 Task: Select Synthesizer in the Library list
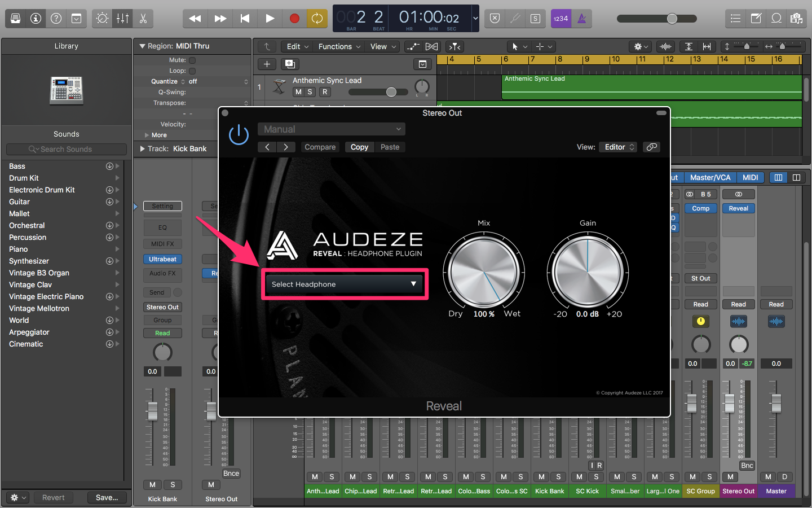click(x=29, y=261)
